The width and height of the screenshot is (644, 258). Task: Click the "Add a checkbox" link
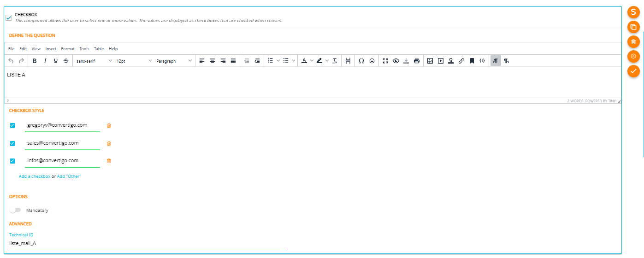[35, 176]
